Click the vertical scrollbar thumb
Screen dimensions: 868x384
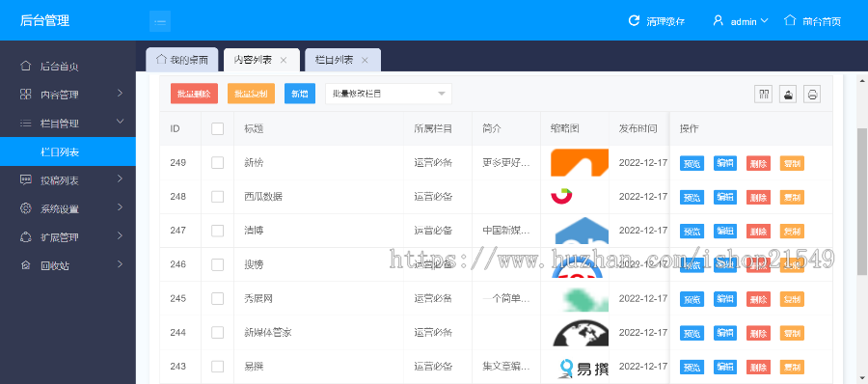point(862,201)
